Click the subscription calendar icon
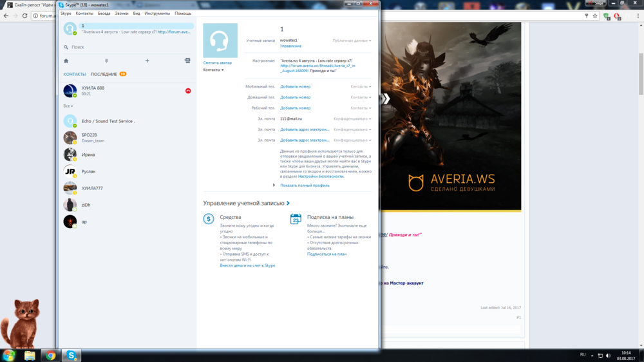Screen dimensions: 644x362 pyautogui.click(x=296, y=219)
